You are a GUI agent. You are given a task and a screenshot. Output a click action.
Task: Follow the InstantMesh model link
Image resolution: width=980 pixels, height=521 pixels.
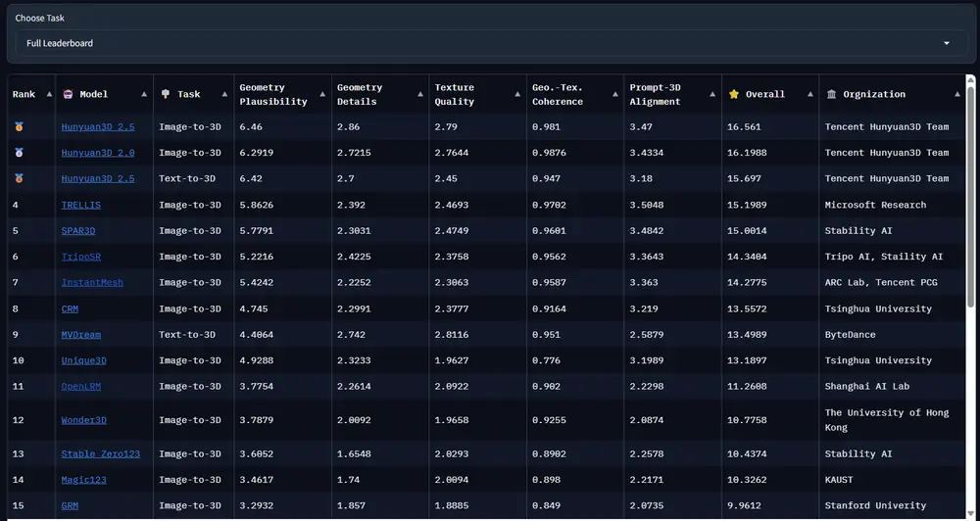(x=92, y=283)
